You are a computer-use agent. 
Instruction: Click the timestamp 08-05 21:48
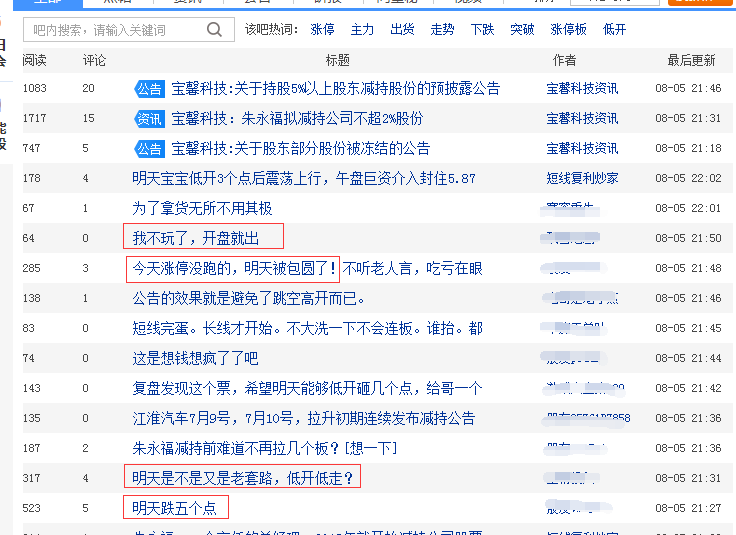click(688, 268)
